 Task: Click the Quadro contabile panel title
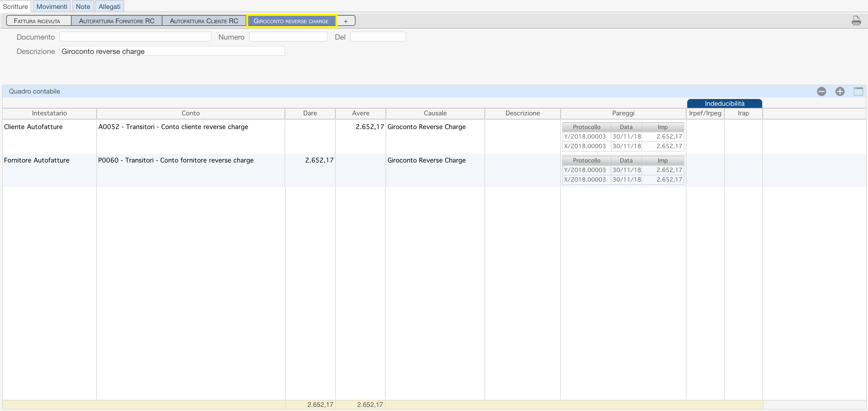click(34, 91)
